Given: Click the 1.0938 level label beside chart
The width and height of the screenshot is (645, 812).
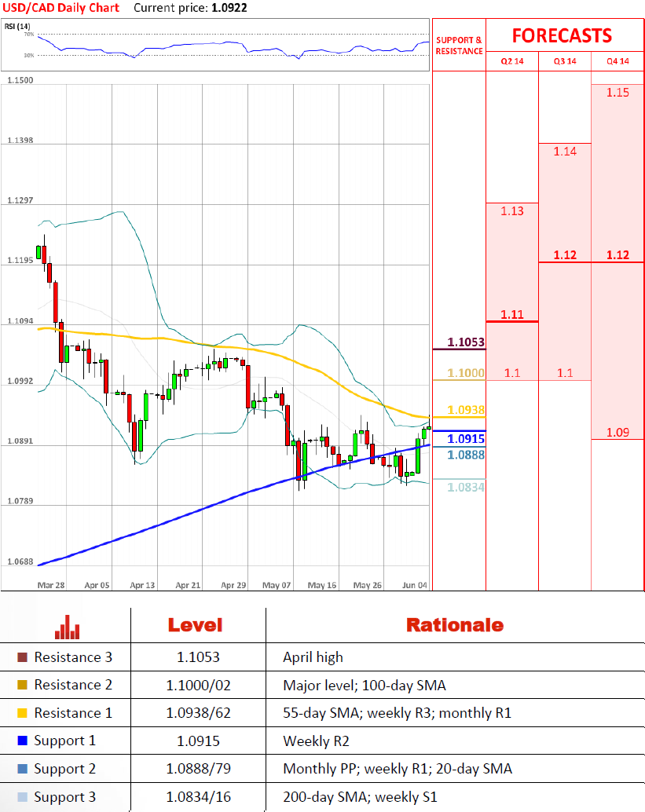Looking at the screenshot, I should coord(465,410).
